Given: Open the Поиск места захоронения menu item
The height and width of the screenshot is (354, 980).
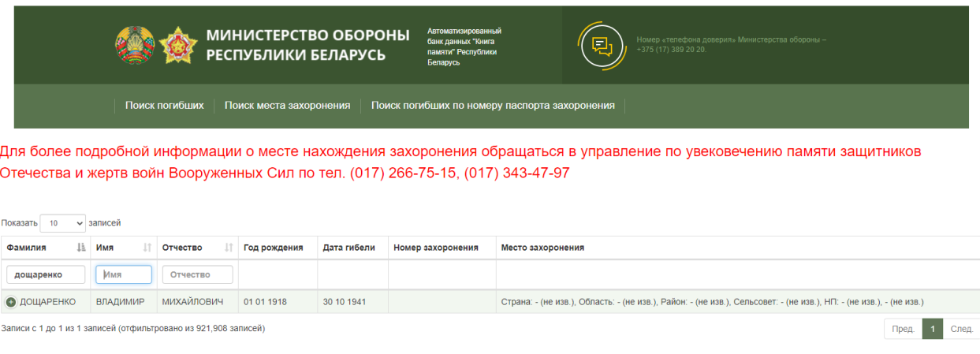Looking at the screenshot, I should click(x=287, y=105).
